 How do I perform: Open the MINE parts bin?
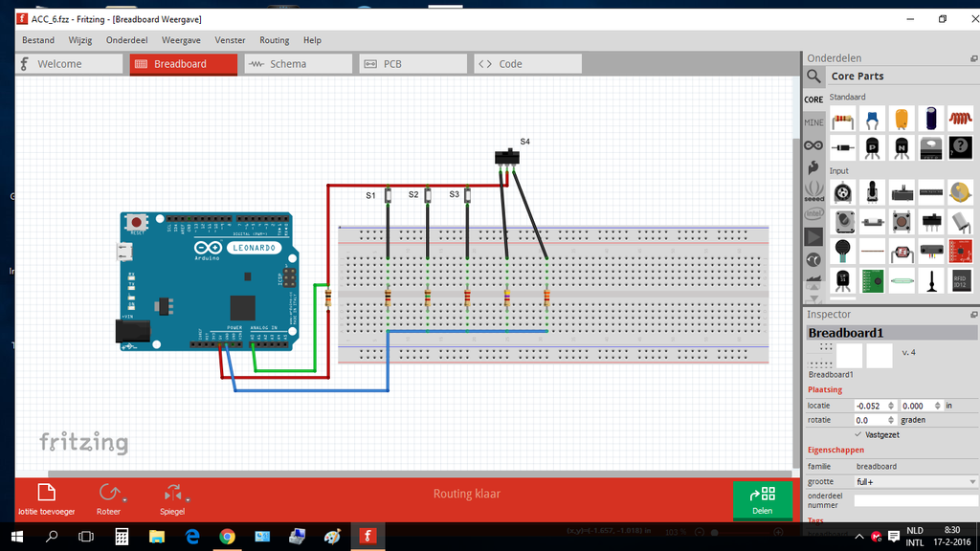coord(813,121)
